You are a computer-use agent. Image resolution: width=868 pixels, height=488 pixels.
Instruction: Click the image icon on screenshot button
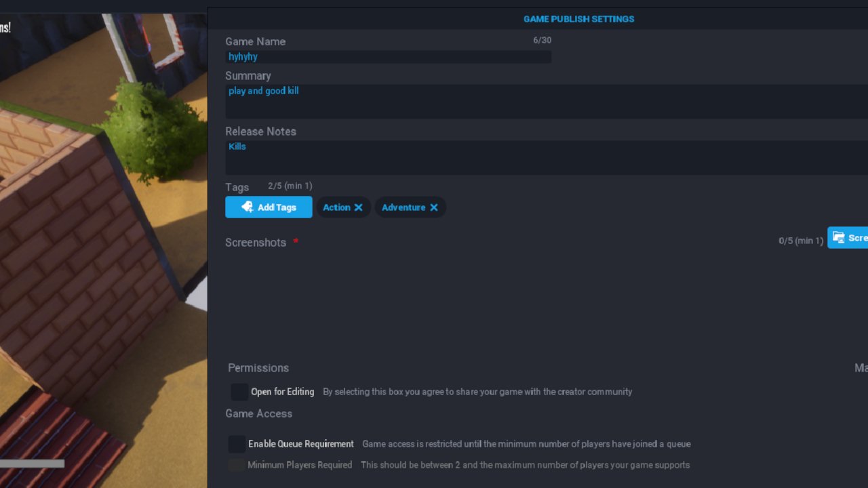pos(839,237)
